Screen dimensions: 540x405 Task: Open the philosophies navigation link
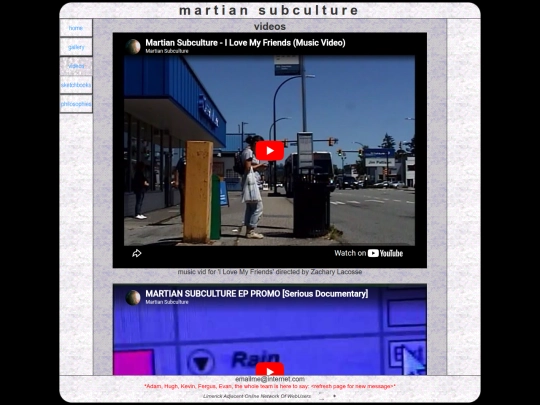point(76,104)
